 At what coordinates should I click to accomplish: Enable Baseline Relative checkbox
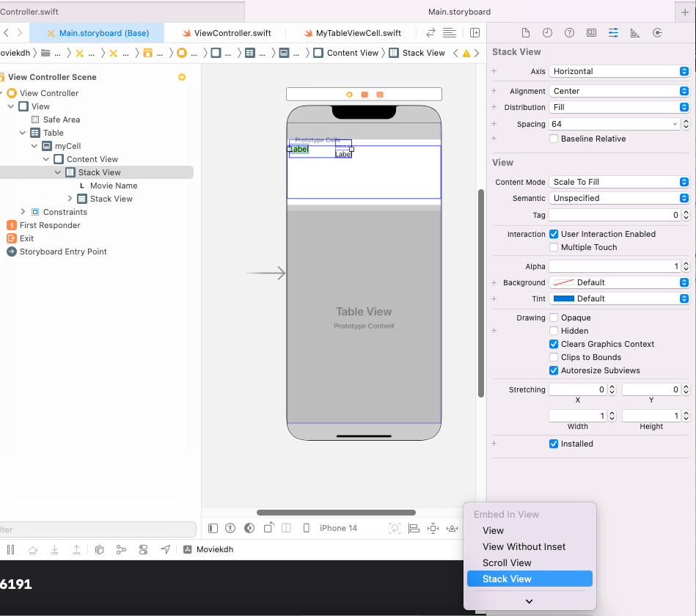point(554,139)
